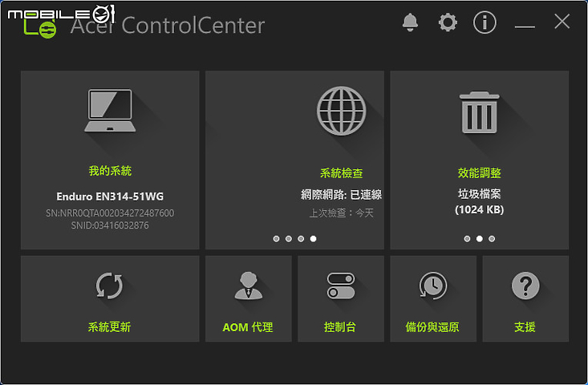Select third page dot in 效能調整 tile
588x385 pixels.
click(x=492, y=239)
